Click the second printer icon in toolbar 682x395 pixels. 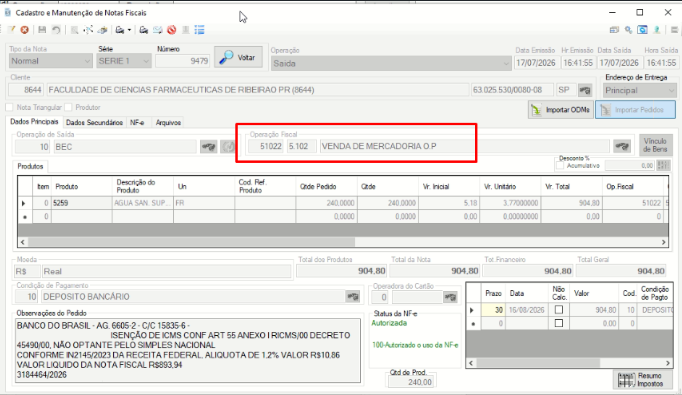tap(144, 30)
